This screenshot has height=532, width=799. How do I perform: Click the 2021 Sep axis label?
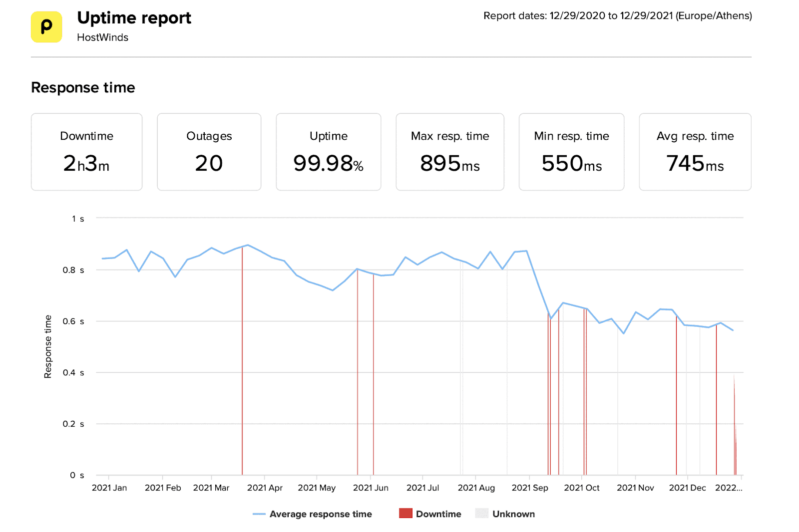529,488
